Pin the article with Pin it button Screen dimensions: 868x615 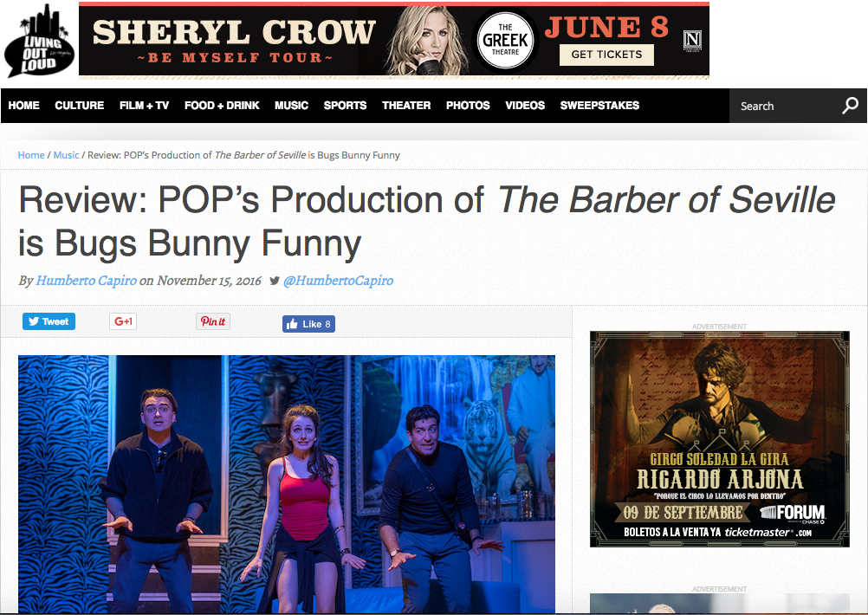(213, 321)
